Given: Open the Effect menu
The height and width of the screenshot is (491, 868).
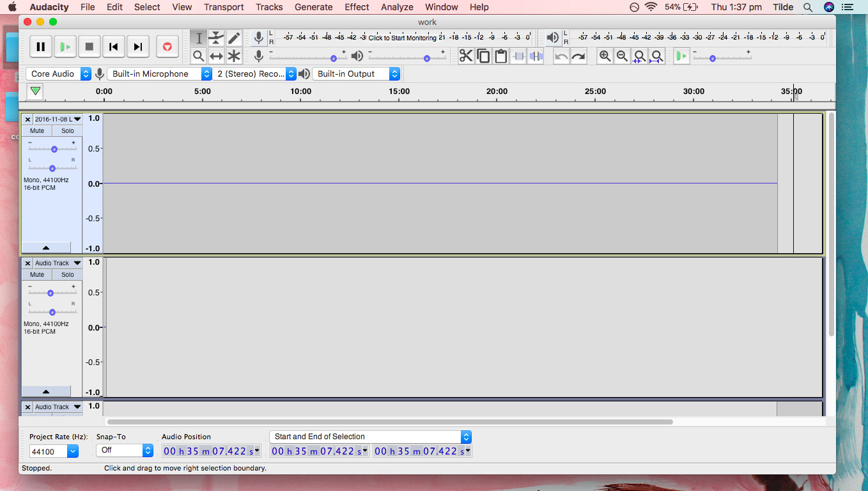Looking at the screenshot, I should click(x=357, y=7).
